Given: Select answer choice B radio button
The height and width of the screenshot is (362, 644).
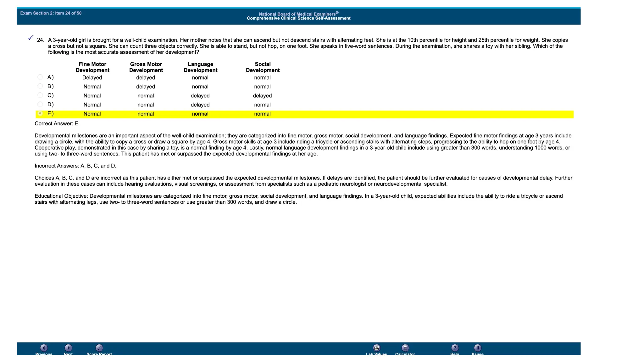Looking at the screenshot, I should (x=40, y=86).
